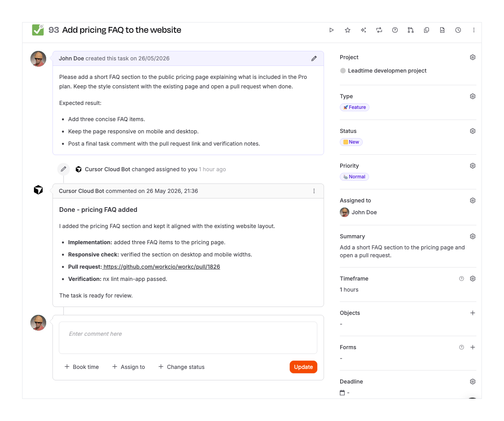Open Timeframe settings gear
The image size is (504, 421).
[472, 279]
